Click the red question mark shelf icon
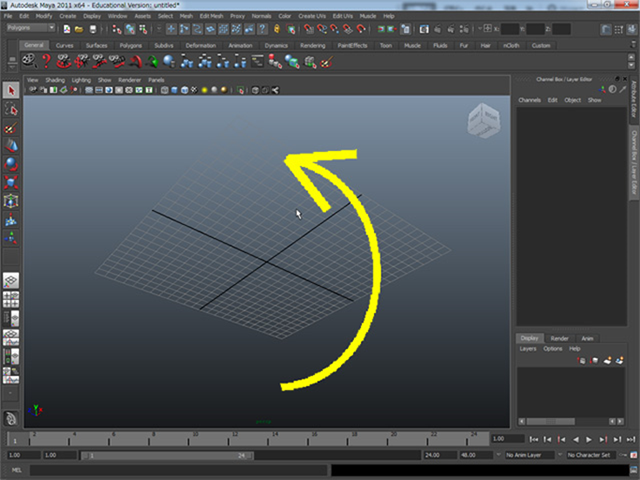The image size is (640, 480). (x=46, y=61)
